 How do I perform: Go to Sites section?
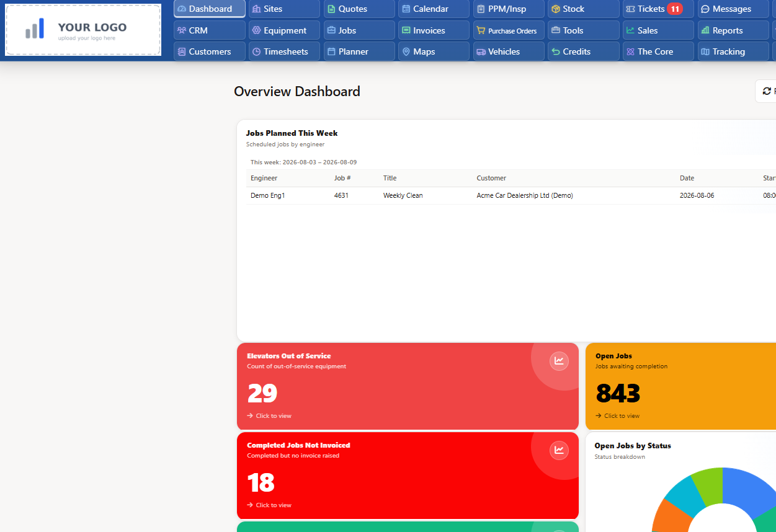[x=284, y=9]
